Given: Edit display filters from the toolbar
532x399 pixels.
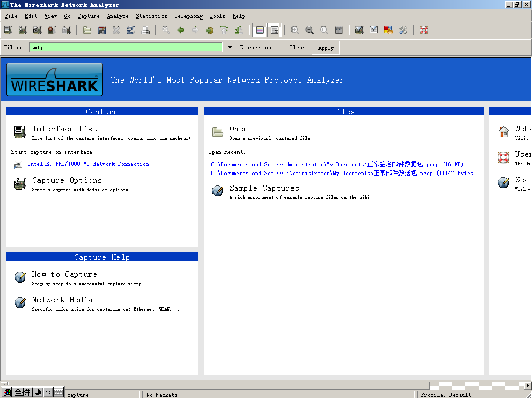Looking at the screenshot, I should pos(374,30).
